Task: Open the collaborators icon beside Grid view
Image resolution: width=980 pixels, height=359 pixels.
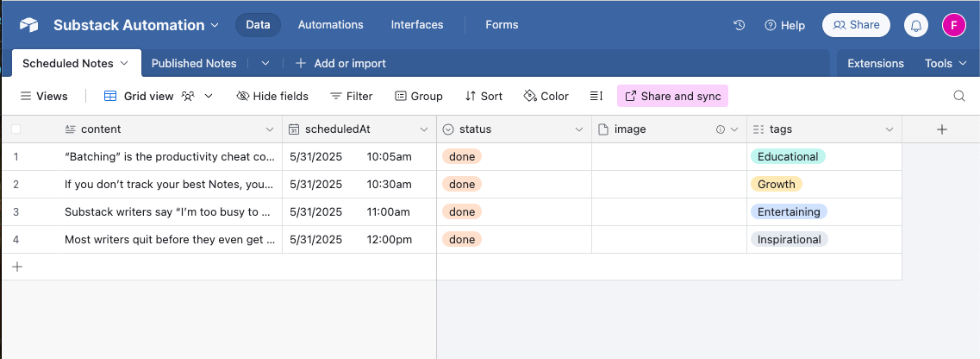Action: click(x=187, y=96)
